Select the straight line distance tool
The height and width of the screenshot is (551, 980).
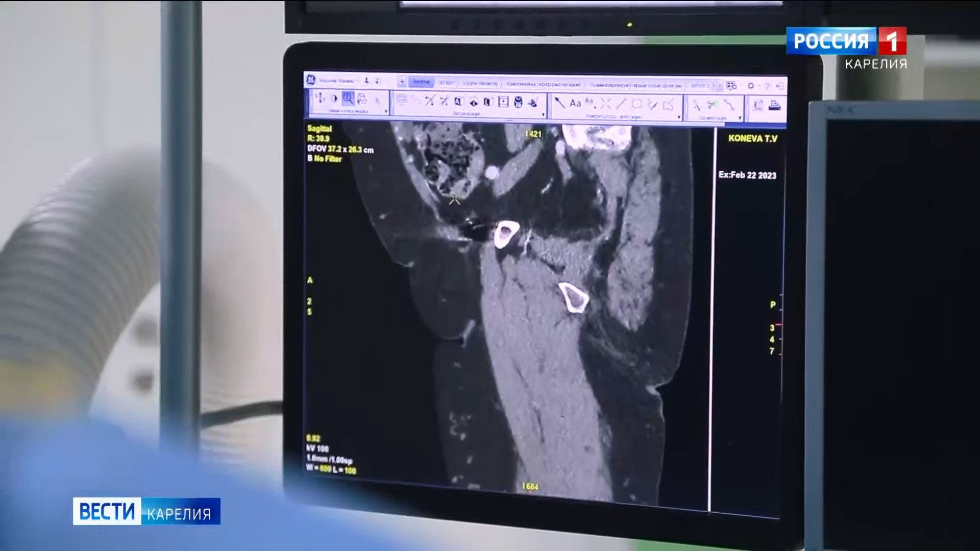(x=621, y=104)
